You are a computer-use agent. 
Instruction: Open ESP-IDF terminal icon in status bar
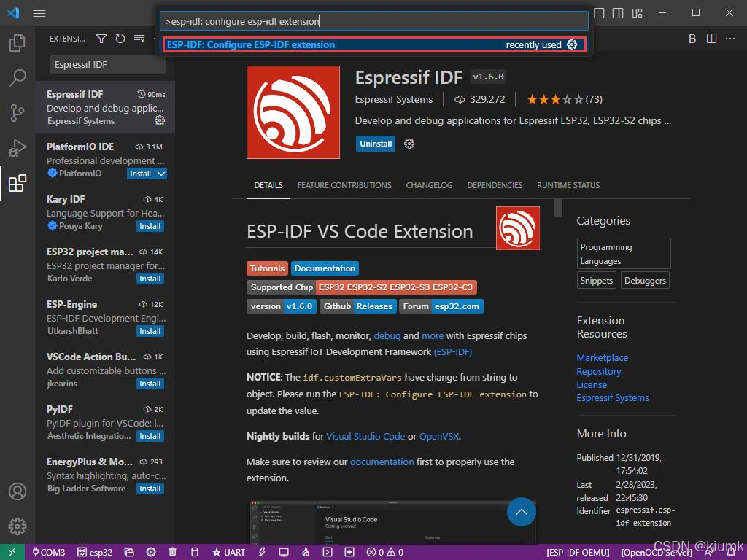(x=328, y=553)
